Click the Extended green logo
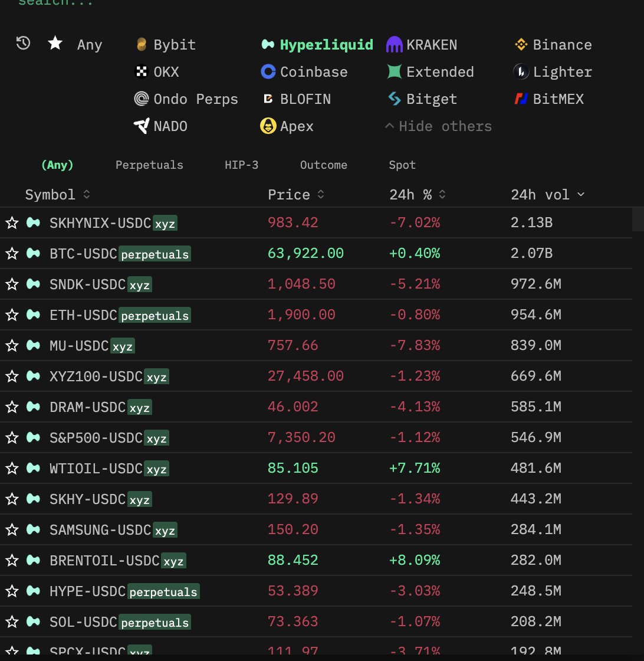This screenshot has width=644, height=661. tap(394, 71)
